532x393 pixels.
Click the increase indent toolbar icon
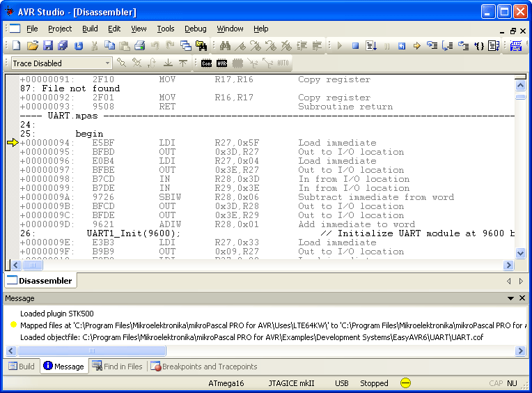pyautogui.click(x=302, y=45)
